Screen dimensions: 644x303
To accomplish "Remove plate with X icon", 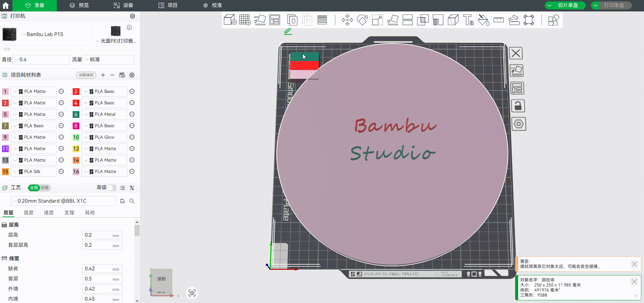I will (516, 53).
